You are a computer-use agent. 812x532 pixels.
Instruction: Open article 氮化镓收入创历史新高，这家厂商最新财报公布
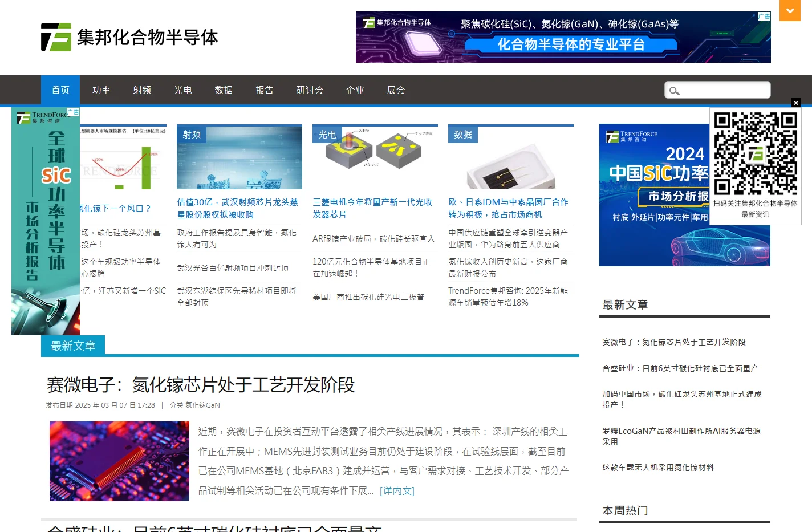[508, 267]
